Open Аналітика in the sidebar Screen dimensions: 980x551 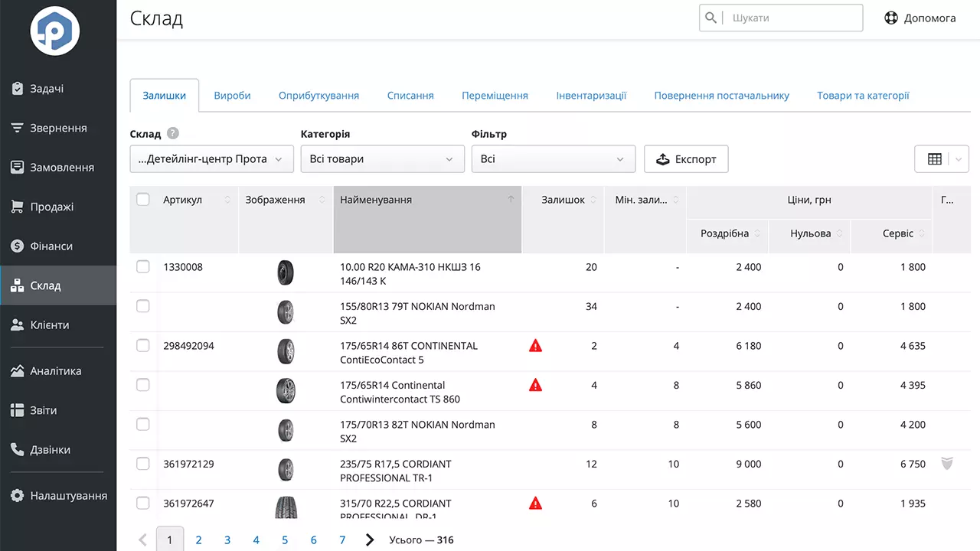[x=58, y=371]
